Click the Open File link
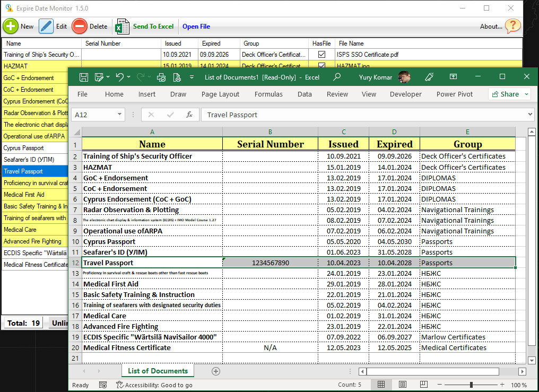The image size is (539, 392). pos(196,27)
